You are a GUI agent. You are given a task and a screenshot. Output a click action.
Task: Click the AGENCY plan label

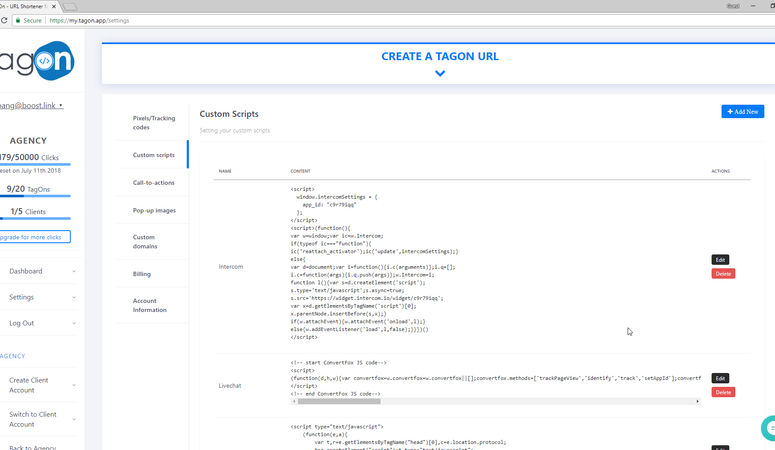pos(28,140)
